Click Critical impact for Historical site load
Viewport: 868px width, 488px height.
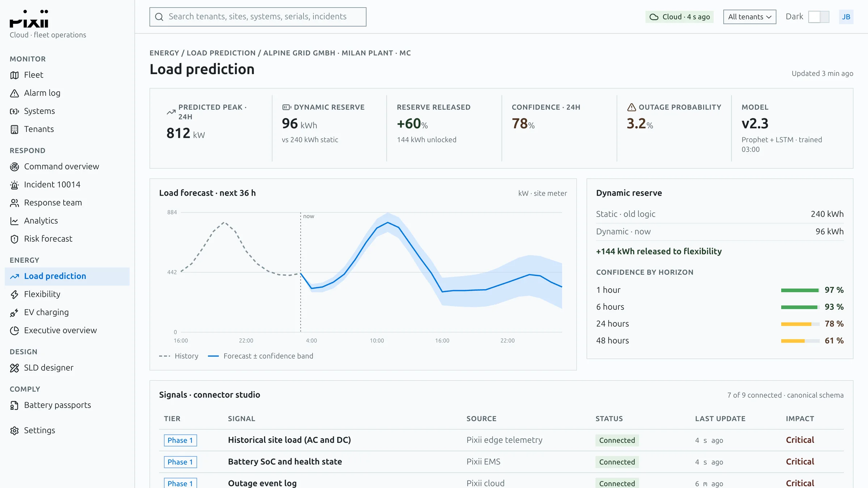(x=800, y=440)
